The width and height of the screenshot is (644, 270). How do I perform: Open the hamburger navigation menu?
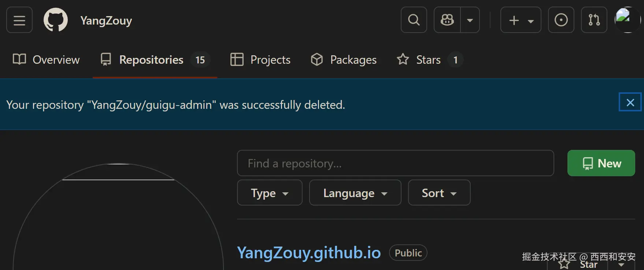tap(19, 20)
